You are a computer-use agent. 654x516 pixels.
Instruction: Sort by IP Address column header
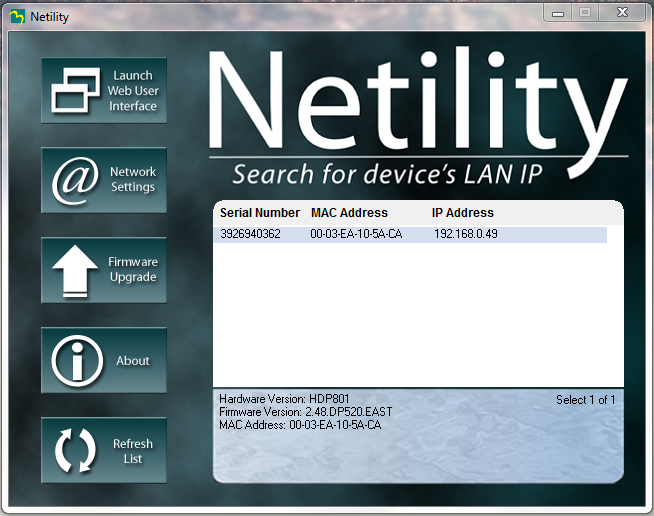coord(463,213)
